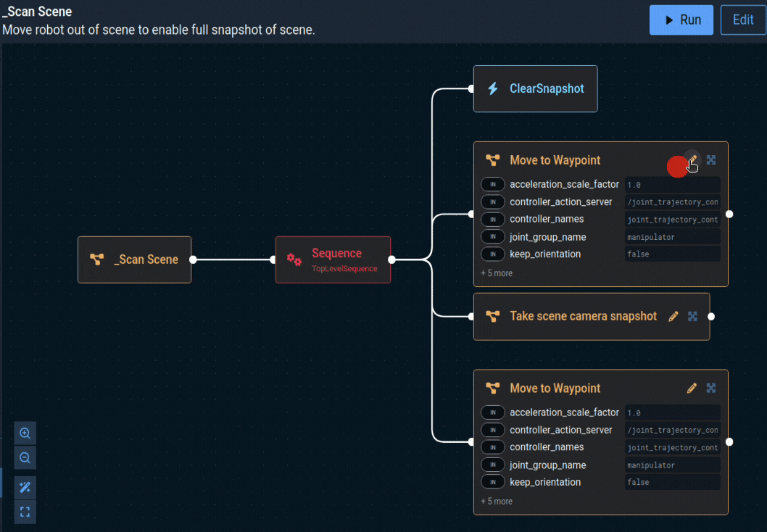
Task: Show '+ 5 more' ports in top Move to Waypoint
Action: (x=497, y=273)
